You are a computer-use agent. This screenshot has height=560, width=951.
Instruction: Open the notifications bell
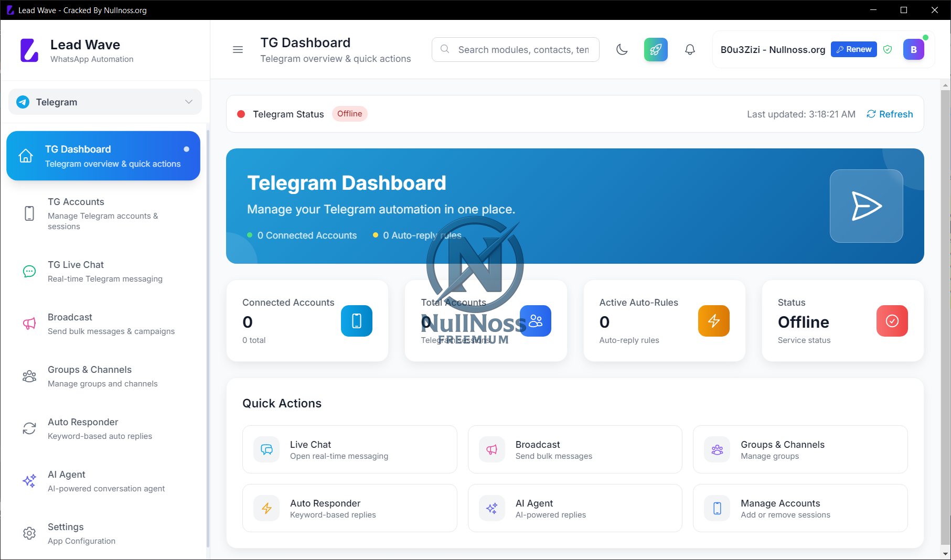click(x=690, y=50)
